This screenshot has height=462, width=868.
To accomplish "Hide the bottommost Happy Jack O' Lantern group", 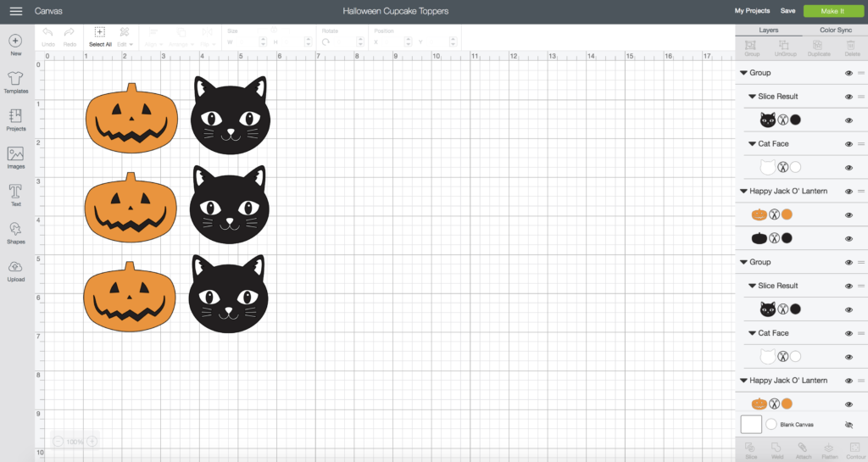I will click(x=849, y=381).
